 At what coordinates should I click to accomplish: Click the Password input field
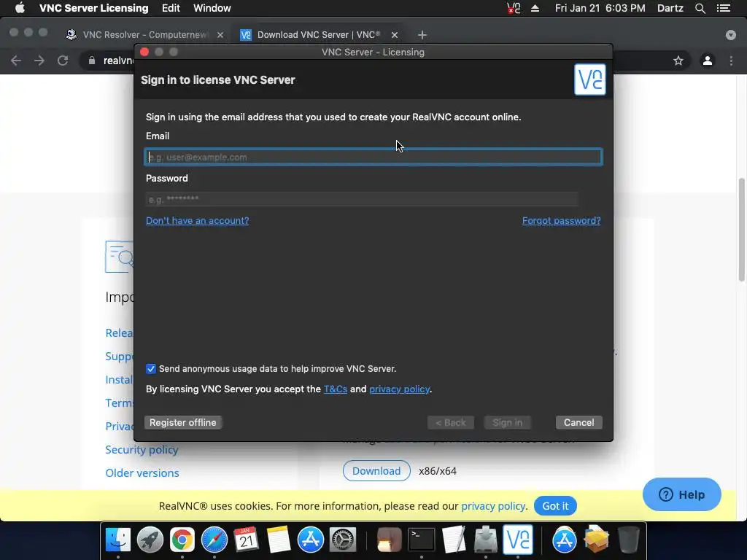point(362,199)
